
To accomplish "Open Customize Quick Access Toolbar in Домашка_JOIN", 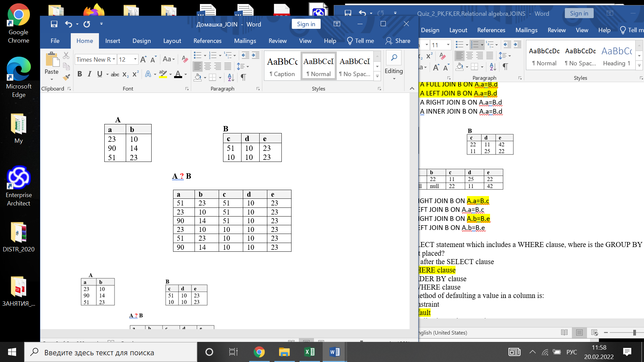I will tap(101, 24).
